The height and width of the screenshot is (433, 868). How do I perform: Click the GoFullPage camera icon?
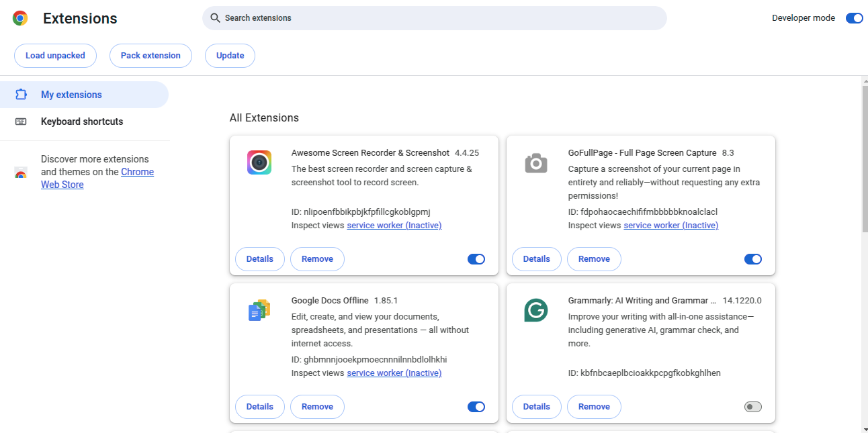click(x=536, y=162)
